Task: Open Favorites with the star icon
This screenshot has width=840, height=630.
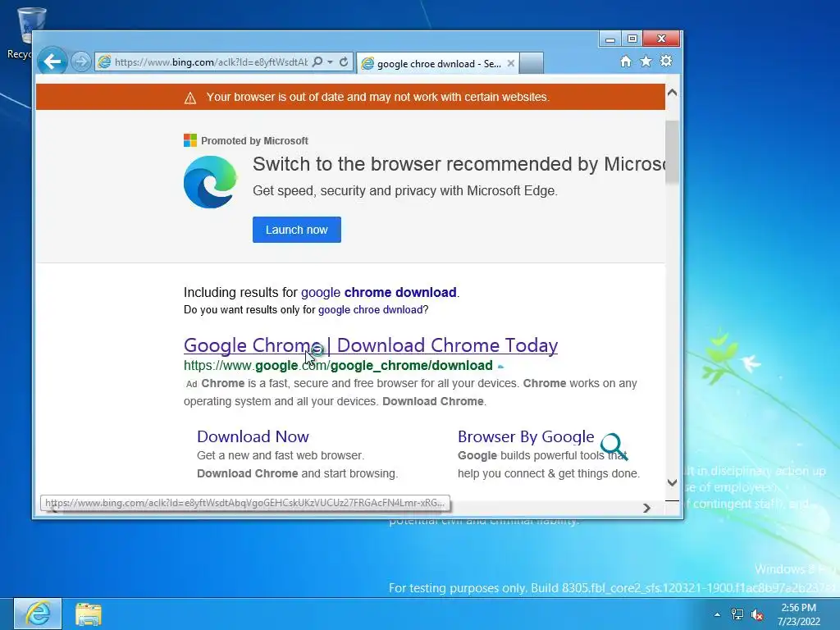Action: [x=646, y=62]
